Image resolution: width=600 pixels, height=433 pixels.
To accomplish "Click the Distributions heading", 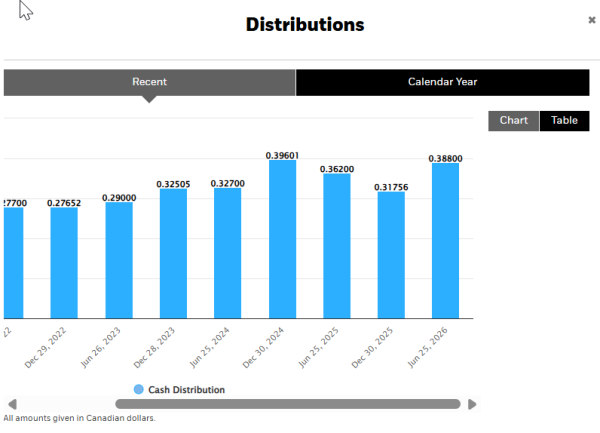I will point(305,24).
